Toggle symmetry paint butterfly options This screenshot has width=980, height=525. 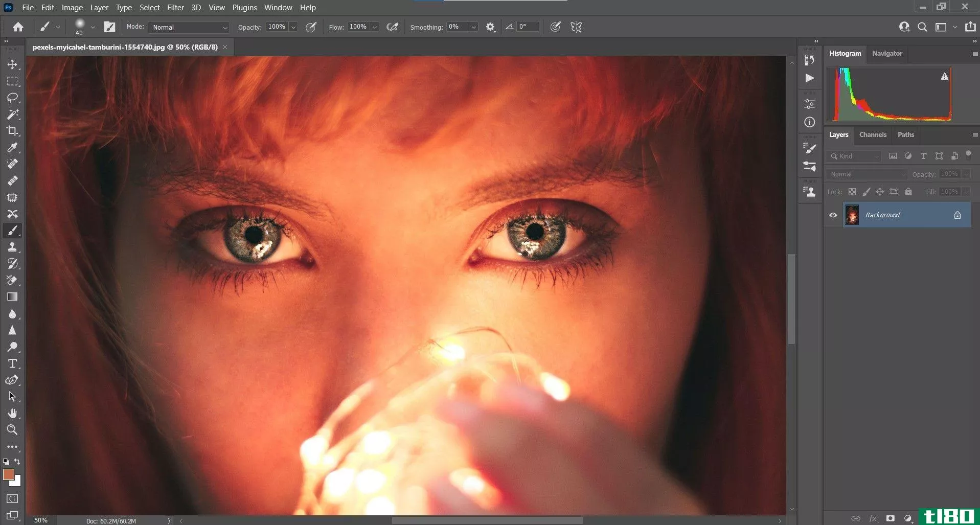576,27
